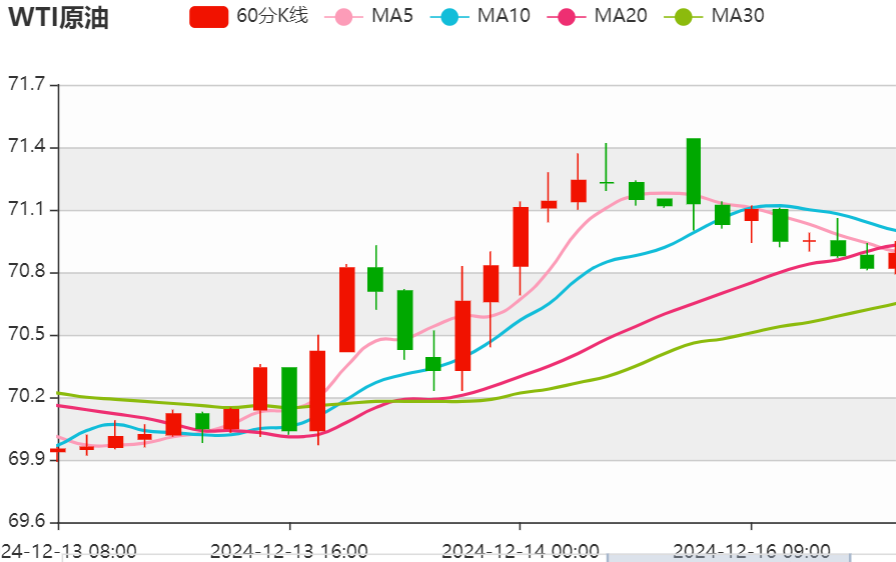This screenshot has height=562, width=896.
Task: Click the 69.6 y-axis label
Action: point(26,521)
